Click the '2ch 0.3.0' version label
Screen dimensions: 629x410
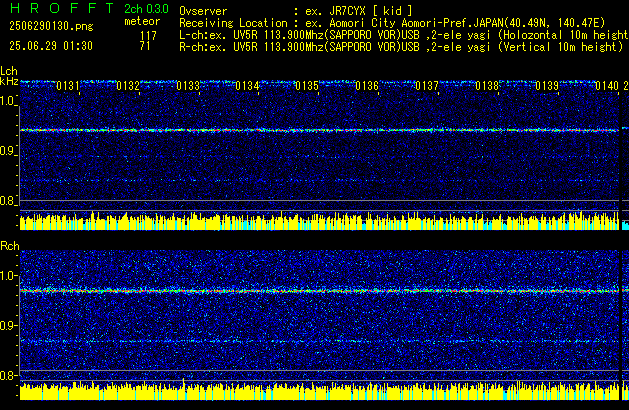click(x=146, y=9)
